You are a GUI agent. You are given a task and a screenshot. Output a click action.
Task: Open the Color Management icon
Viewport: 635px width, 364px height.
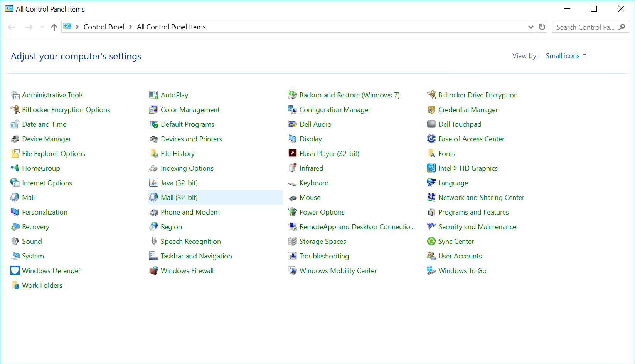point(154,110)
